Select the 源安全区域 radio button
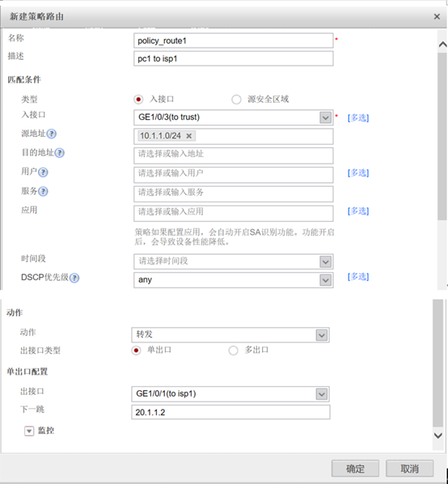The image size is (448, 484). coord(236,100)
